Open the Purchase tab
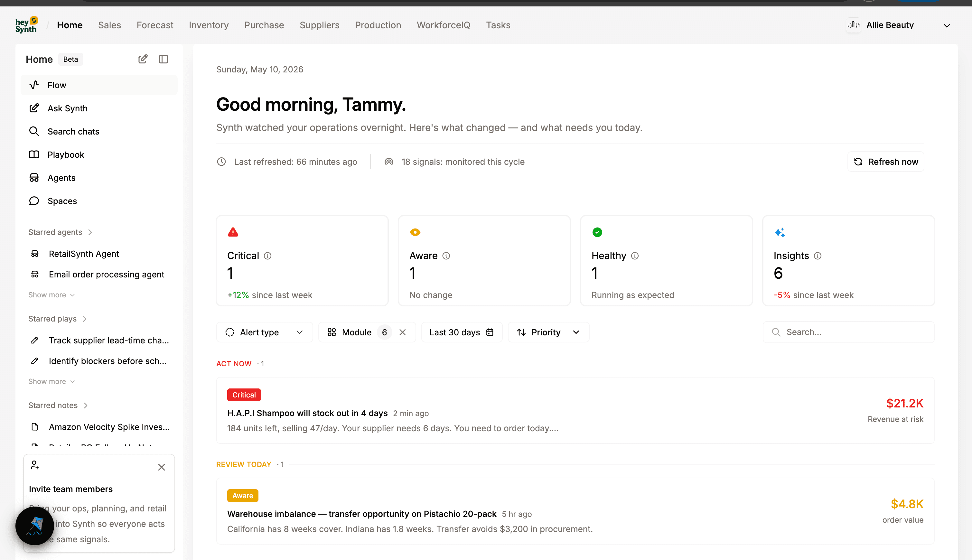The height and width of the screenshot is (560, 972). point(264,25)
